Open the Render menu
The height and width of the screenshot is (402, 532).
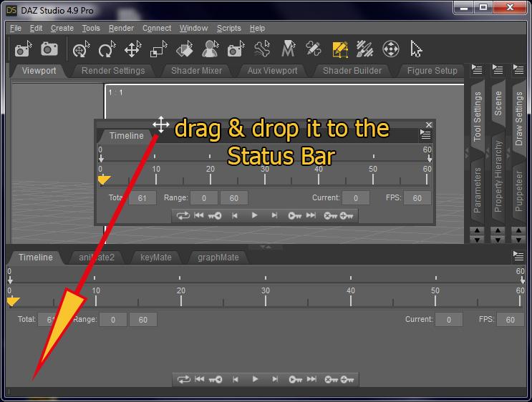(121, 28)
